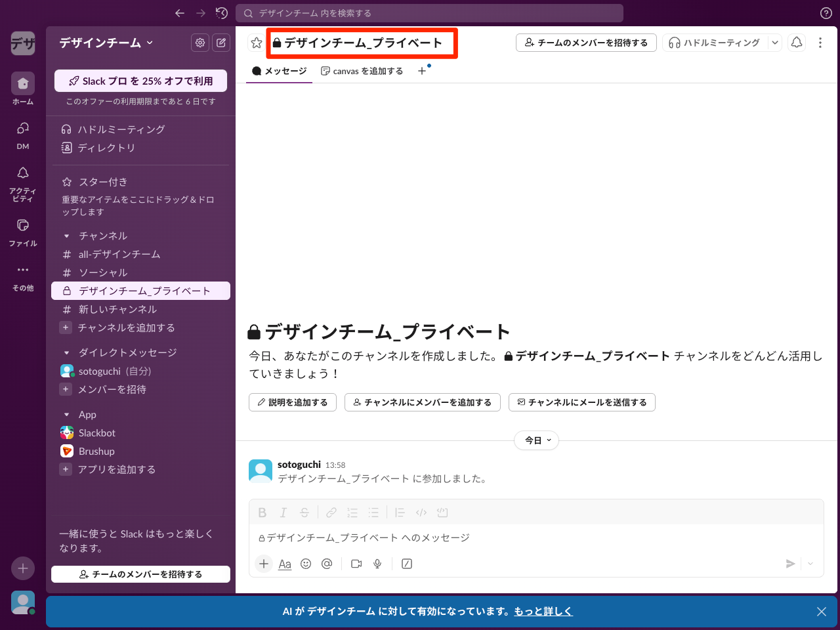Screen dimensions: 840x630
Task: Switch to the メッセージ tab
Action: click(x=278, y=70)
